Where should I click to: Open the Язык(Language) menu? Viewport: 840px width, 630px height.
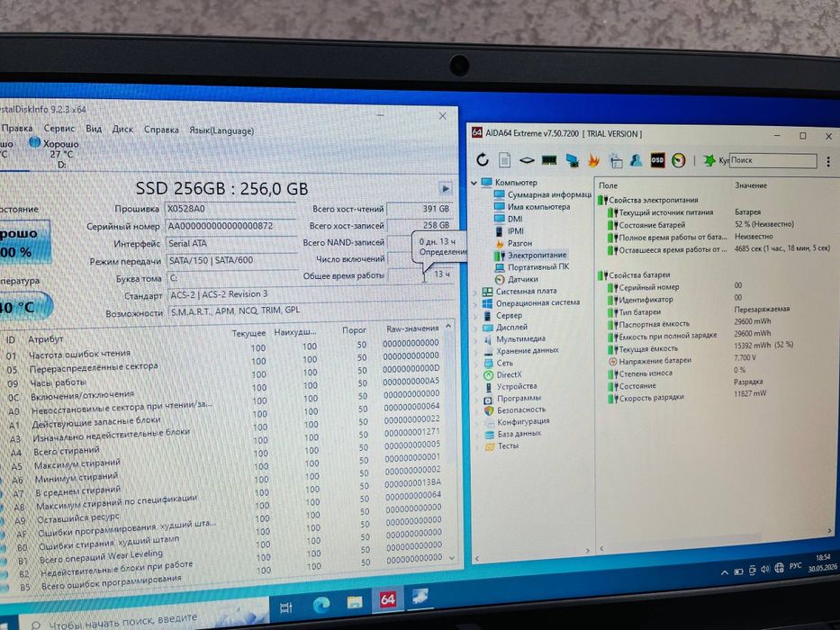click(221, 130)
